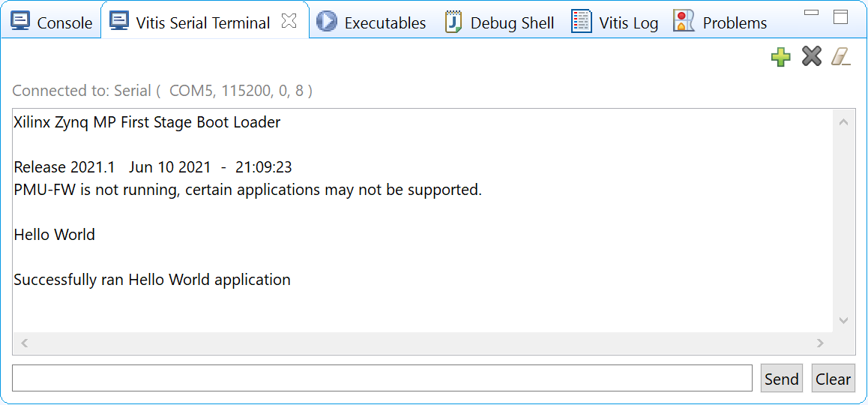Click the green plus connect serial port icon
Screen dimensions: 868x405
(780, 57)
